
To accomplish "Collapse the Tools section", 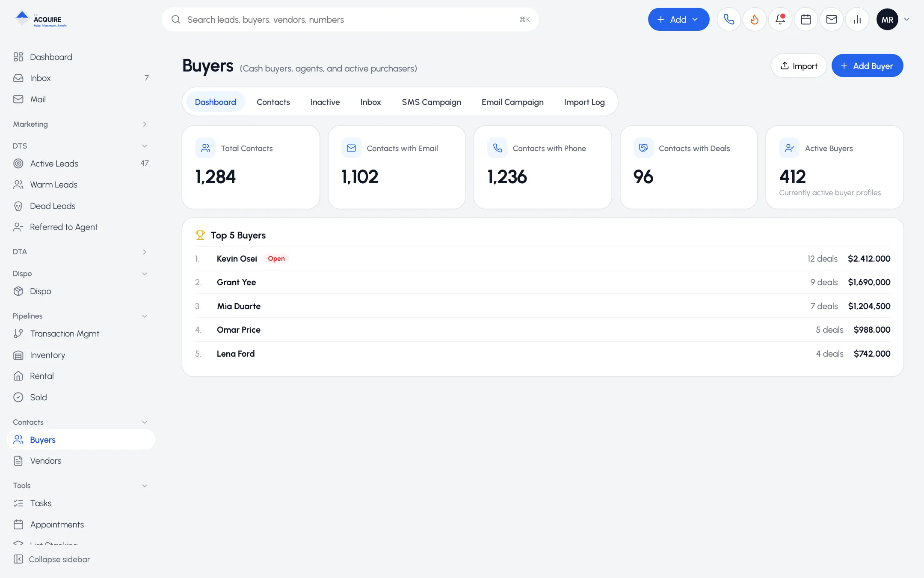I will point(80,486).
